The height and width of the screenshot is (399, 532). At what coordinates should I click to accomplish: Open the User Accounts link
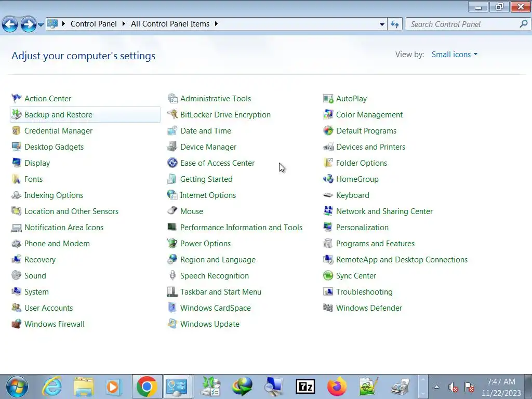(x=48, y=308)
